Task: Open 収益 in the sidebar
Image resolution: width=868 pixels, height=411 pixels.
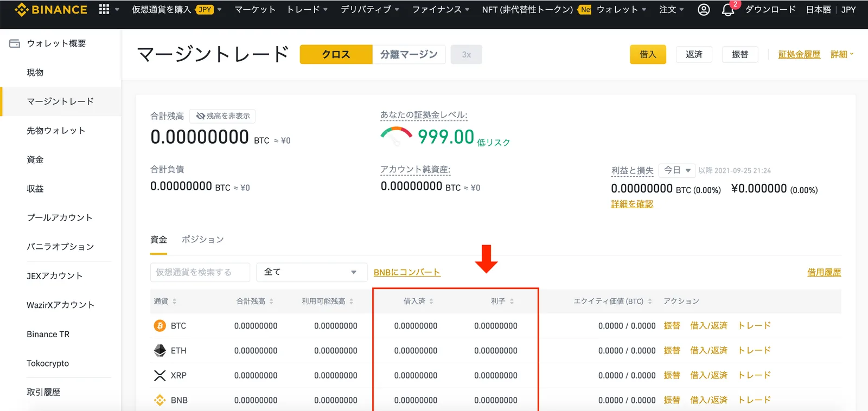Action: coord(35,189)
